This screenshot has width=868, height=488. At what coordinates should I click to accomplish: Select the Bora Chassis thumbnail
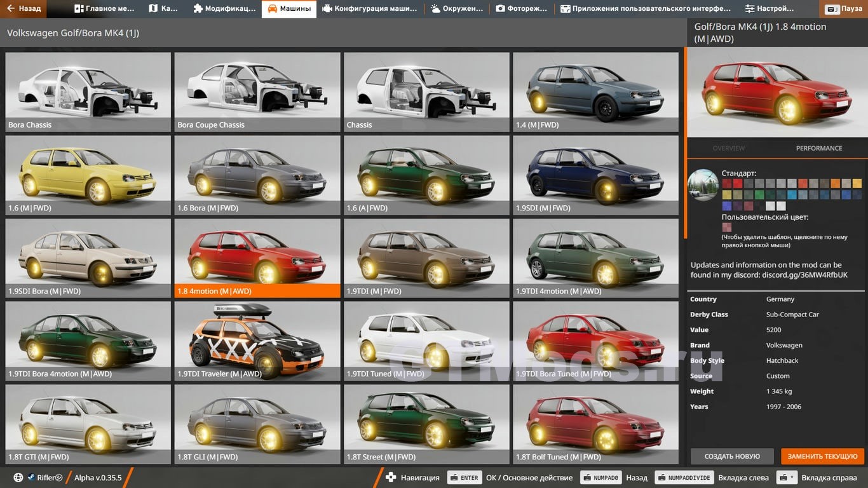tap(88, 92)
